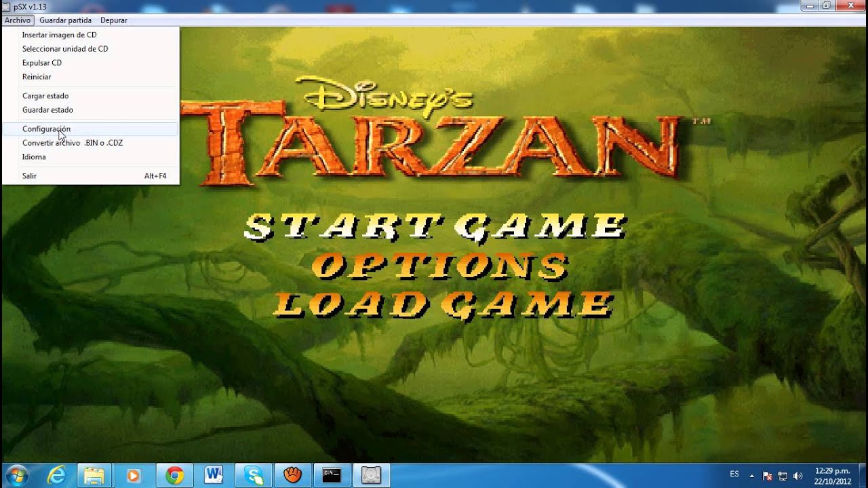Open Google Chrome from taskbar
Screen dimensions: 868x488
(174, 475)
